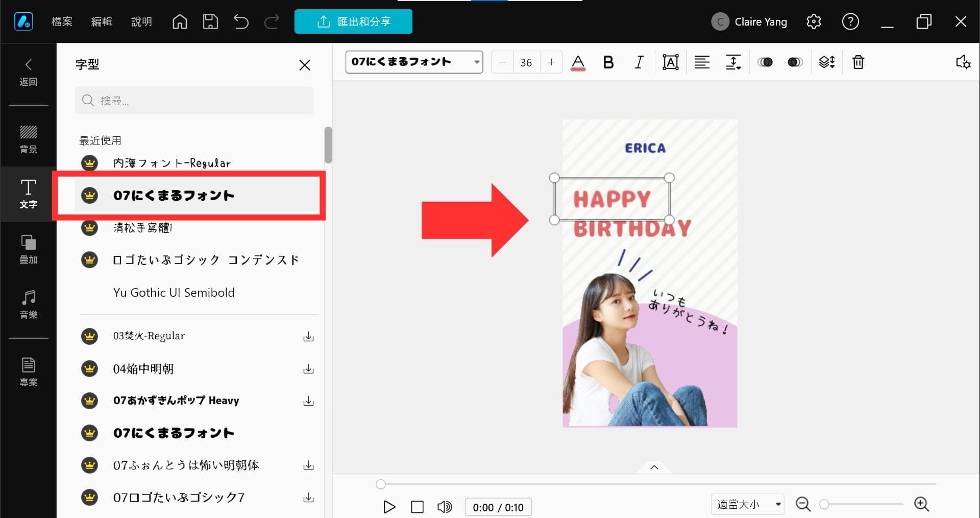Open the 疊加 overlay panel
The width and height of the screenshot is (980, 518).
pos(28,249)
